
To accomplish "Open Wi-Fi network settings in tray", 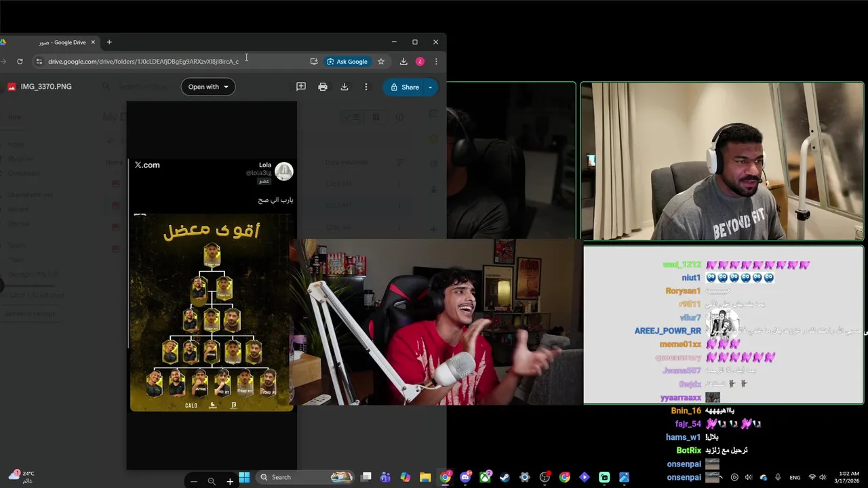I will pos(812,477).
